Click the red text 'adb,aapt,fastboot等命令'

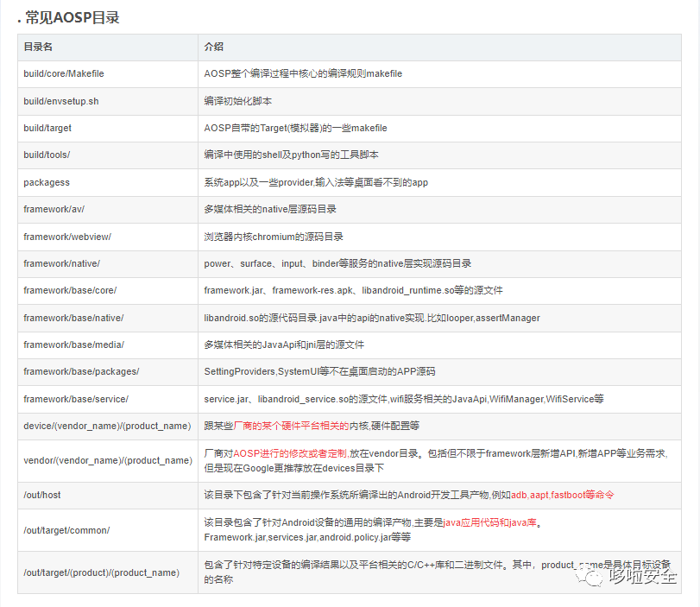coord(563,495)
